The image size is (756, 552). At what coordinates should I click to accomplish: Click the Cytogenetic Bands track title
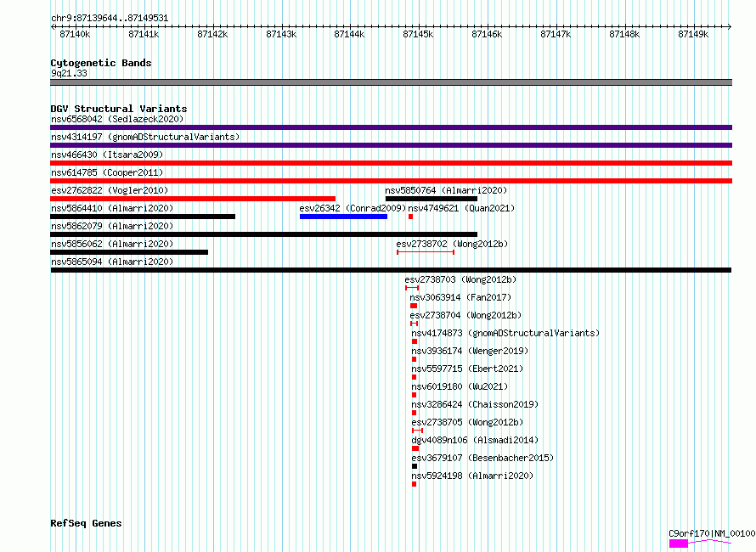101,63
